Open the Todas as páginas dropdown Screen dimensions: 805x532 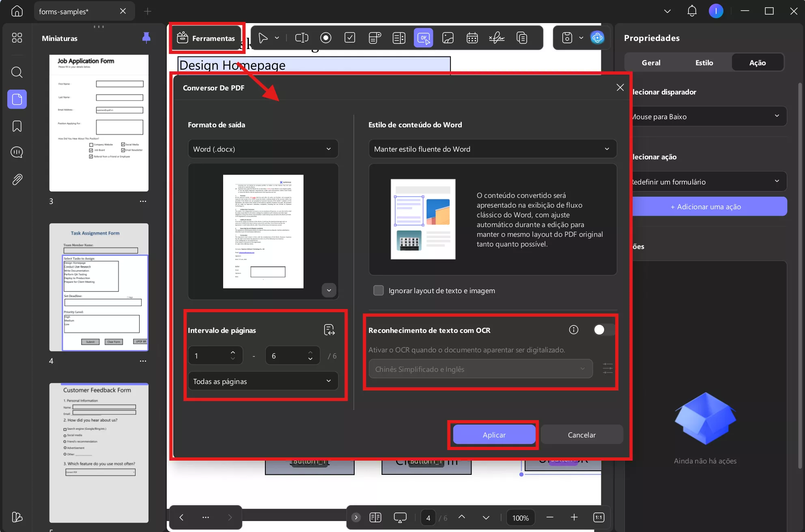coord(263,381)
